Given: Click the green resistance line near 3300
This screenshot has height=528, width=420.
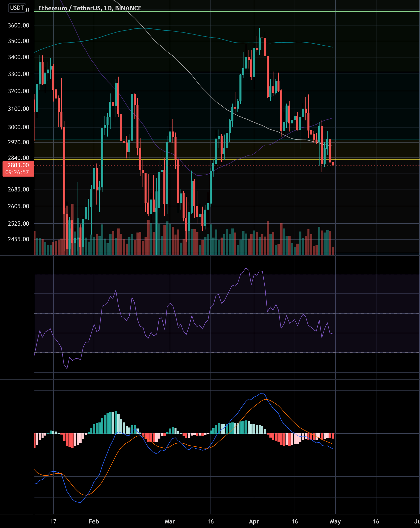Looking at the screenshot, I should 378,72.
